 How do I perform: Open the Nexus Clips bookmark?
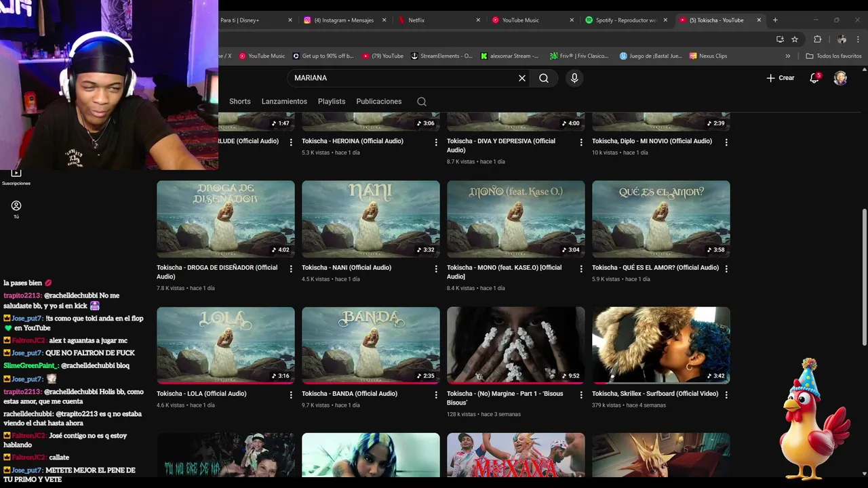(708, 56)
